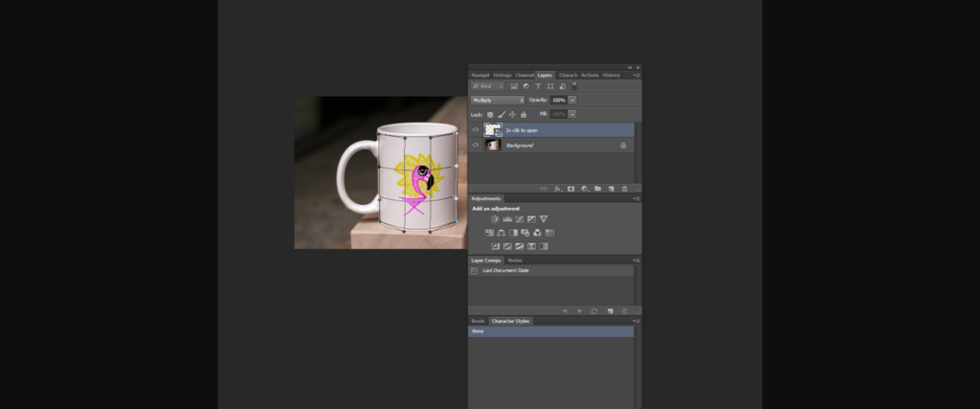The image size is (980, 409).
Task: Open the Opacity slider arrow
Action: coord(572,100)
